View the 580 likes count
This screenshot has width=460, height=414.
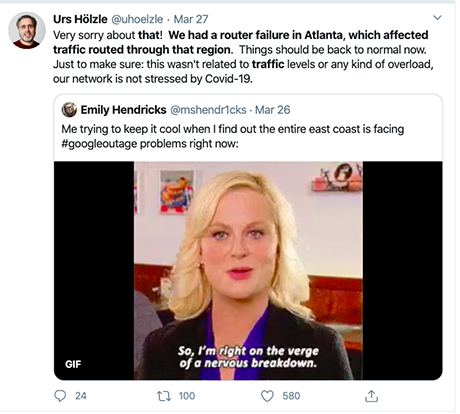point(291,396)
